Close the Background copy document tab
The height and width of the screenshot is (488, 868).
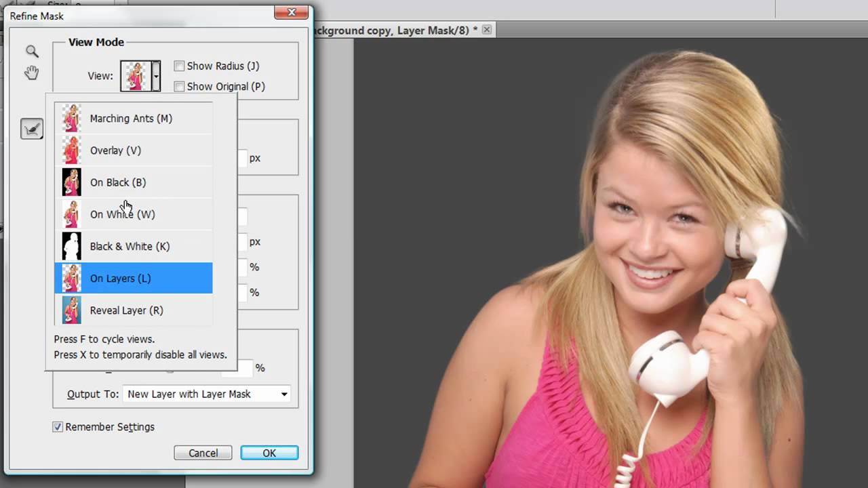(x=486, y=29)
